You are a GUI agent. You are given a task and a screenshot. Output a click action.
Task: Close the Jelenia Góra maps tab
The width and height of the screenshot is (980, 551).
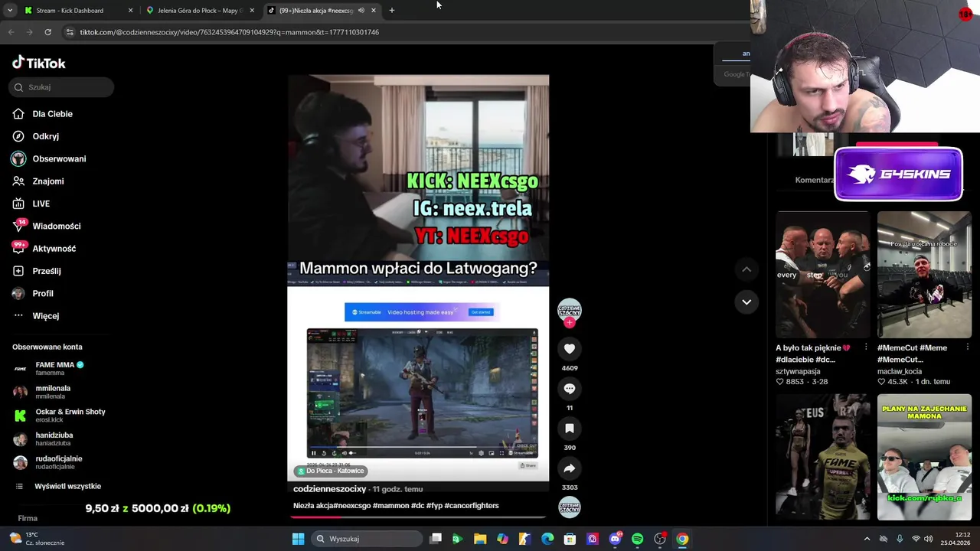[x=252, y=11]
